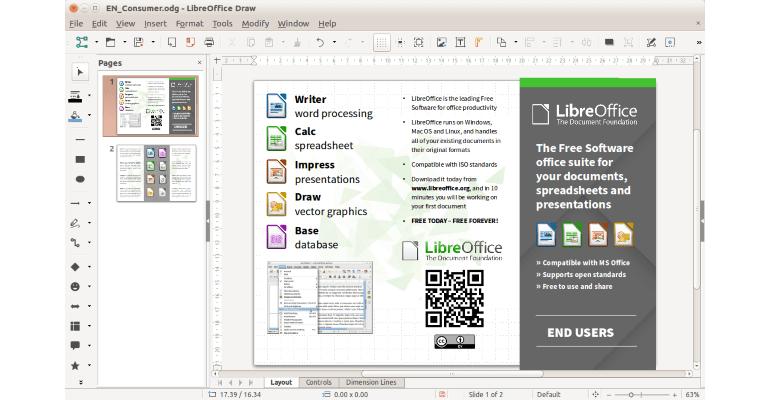
Task: Insert an image using toolbar icon
Action: click(441, 42)
